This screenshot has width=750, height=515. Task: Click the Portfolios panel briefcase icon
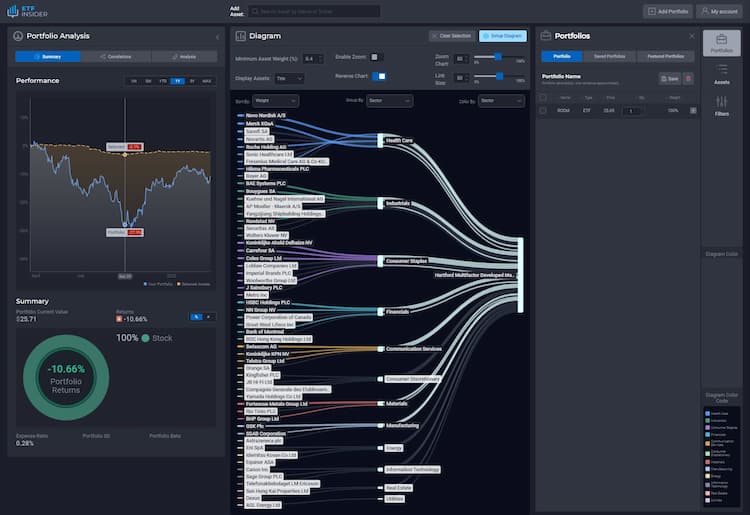point(546,36)
